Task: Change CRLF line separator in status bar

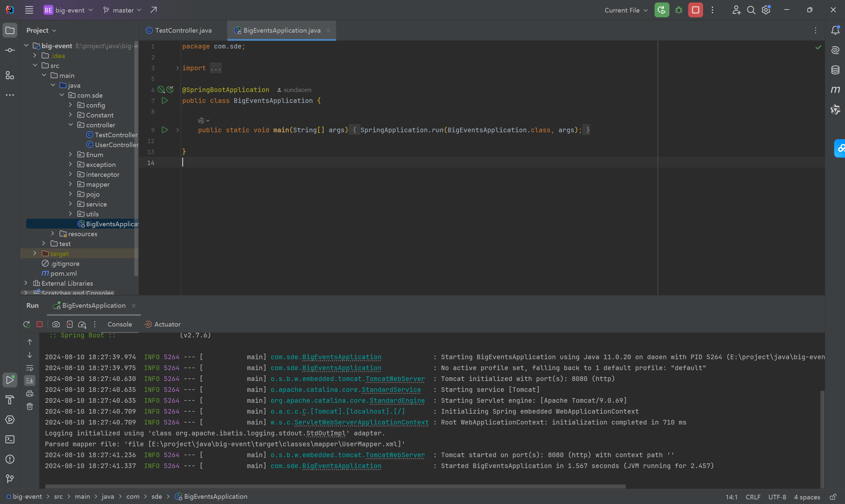Action: pyautogui.click(x=753, y=497)
